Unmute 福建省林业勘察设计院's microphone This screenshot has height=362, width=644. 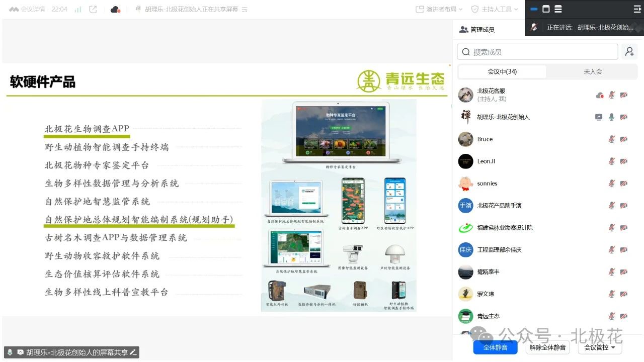click(612, 228)
